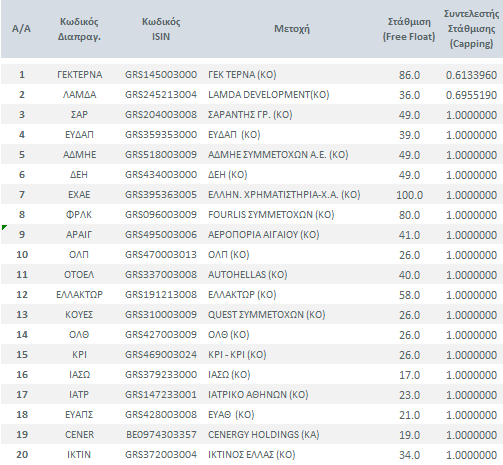Select the Μετοχή column header
This screenshot has height=465, width=503.
pos(292,29)
